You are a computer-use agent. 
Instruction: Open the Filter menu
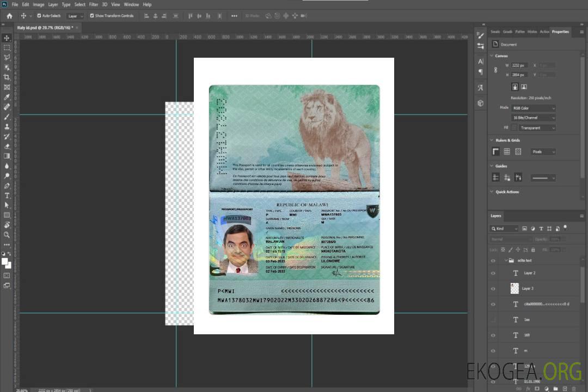tap(94, 4)
